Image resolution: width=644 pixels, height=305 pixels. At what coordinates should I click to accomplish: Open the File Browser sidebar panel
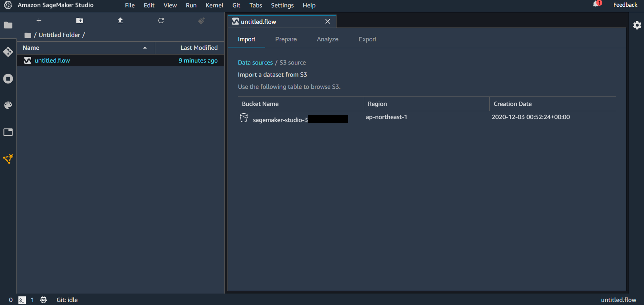pos(8,25)
